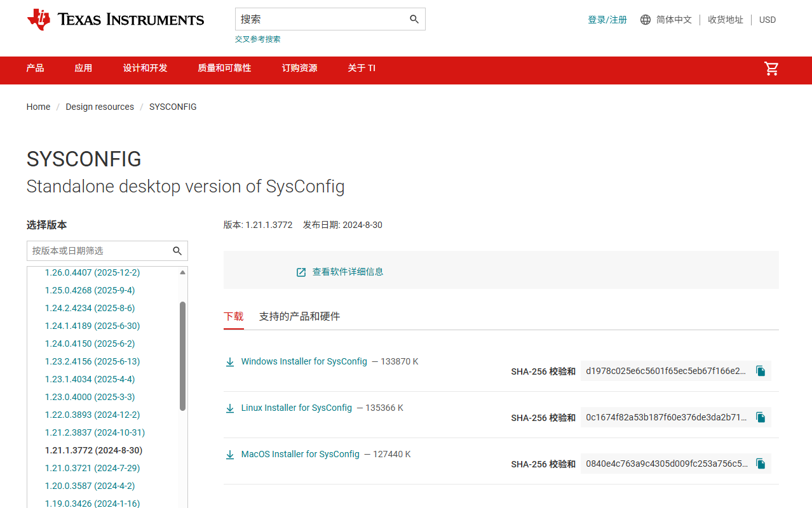The height and width of the screenshot is (508, 812).
Task: Click the 收货地址 option
Action: point(726,20)
